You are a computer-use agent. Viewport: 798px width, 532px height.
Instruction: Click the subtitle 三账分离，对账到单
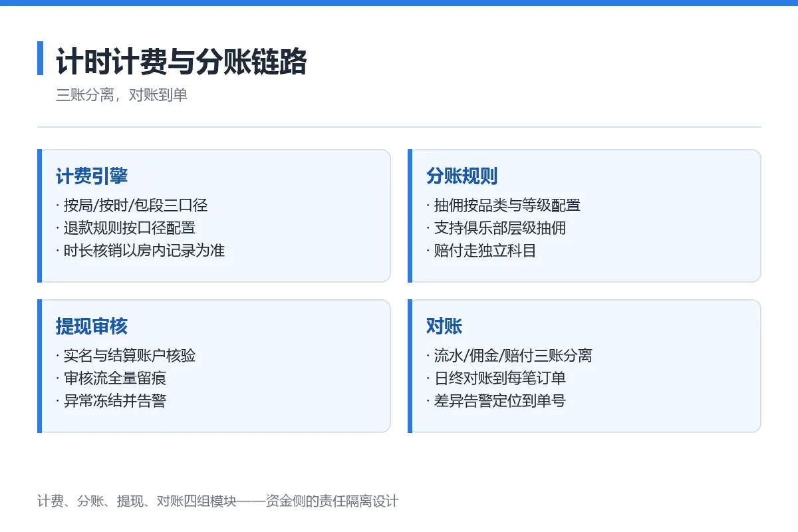[122, 95]
